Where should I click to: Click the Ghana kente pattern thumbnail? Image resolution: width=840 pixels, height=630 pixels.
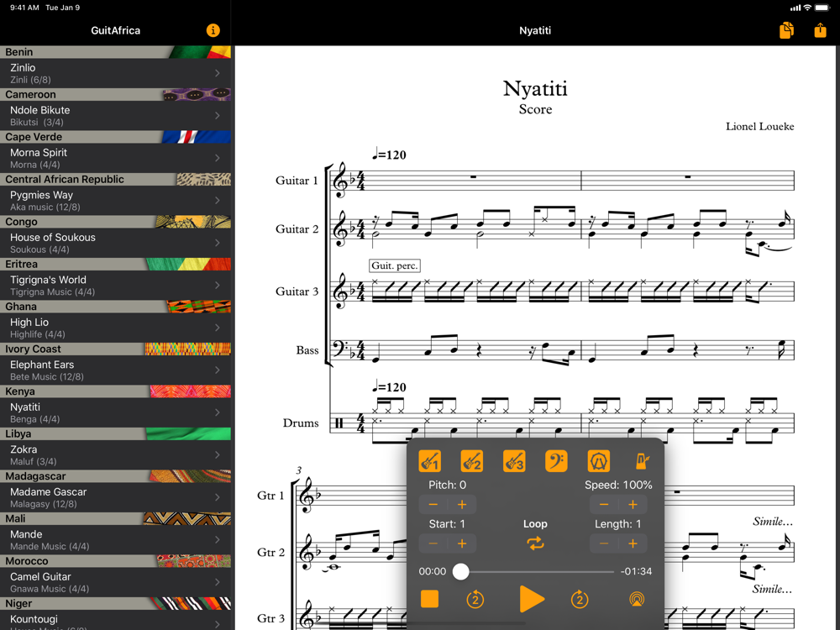199,307
